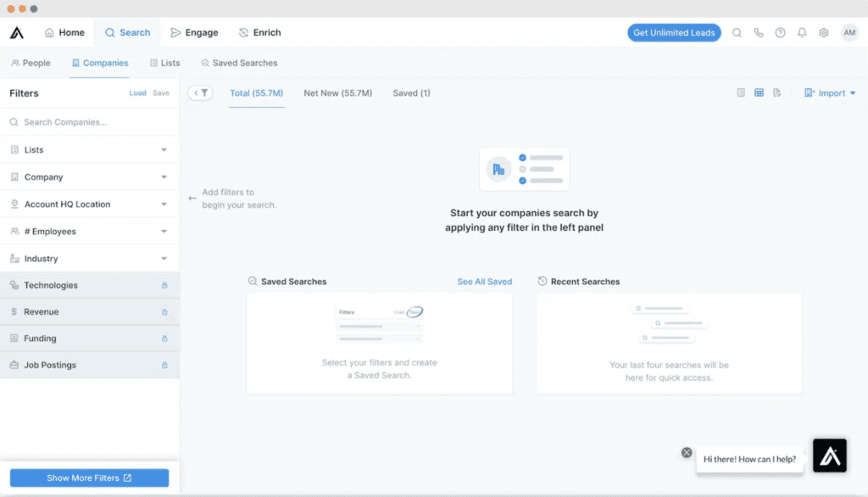Image resolution: width=868 pixels, height=497 pixels.
Task: Switch to the People sub-tab
Action: tap(31, 63)
